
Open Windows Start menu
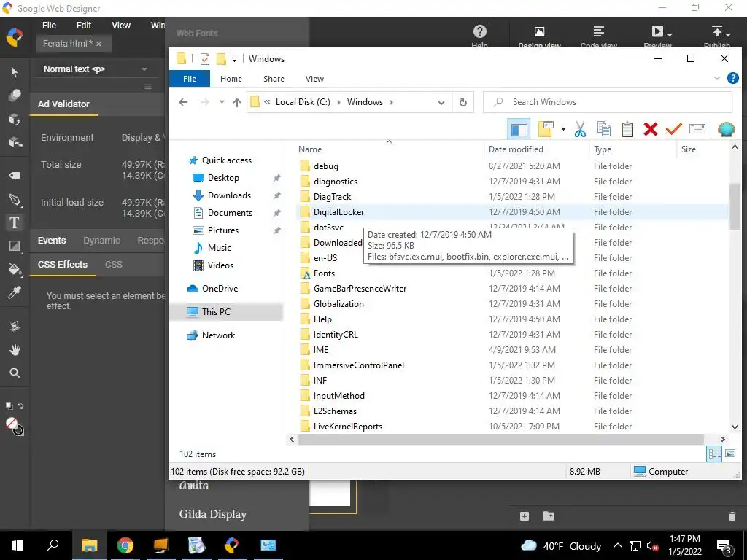coord(18,545)
